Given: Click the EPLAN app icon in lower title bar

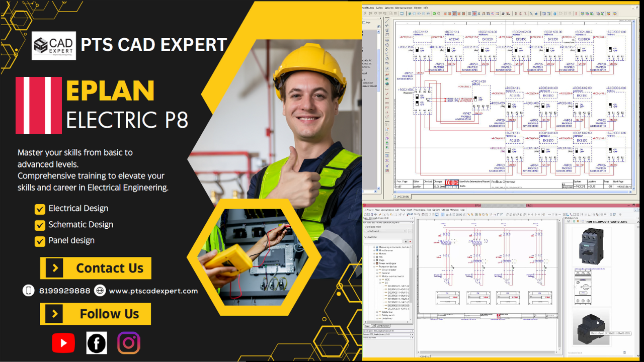Looking at the screenshot, I should pyautogui.click(x=364, y=205).
